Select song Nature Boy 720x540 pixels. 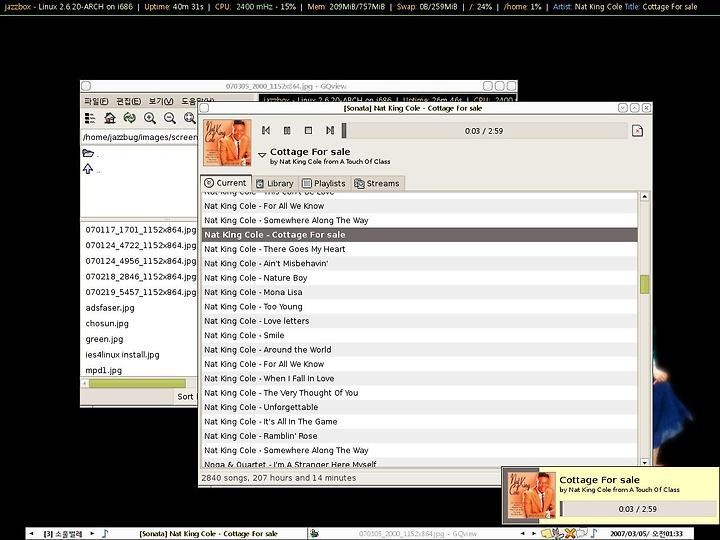[419, 278]
